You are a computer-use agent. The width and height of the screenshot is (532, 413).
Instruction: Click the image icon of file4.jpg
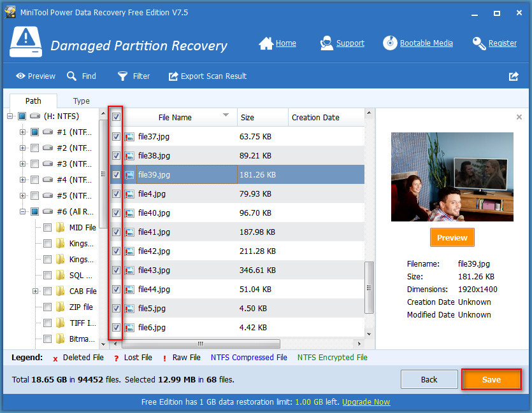[x=129, y=194]
